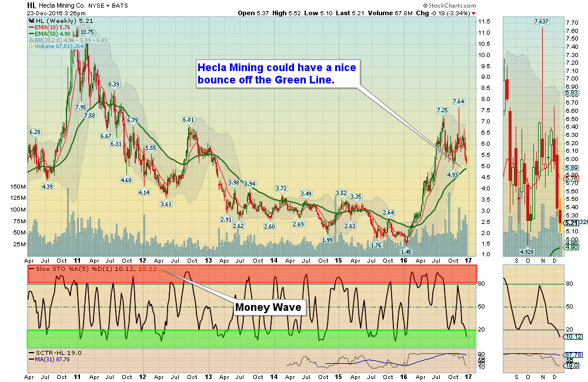The image size is (588, 382).
Task: Click the EMA(10) 5.76 legend entry
Action: pyautogui.click(x=52, y=28)
